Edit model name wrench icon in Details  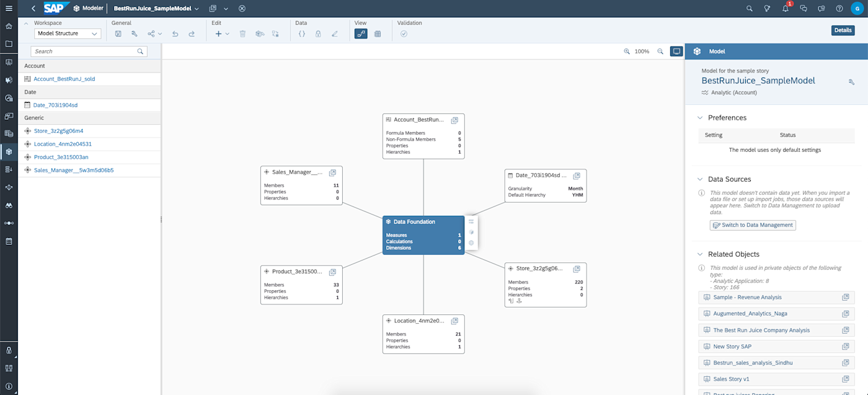pos(851,82)
